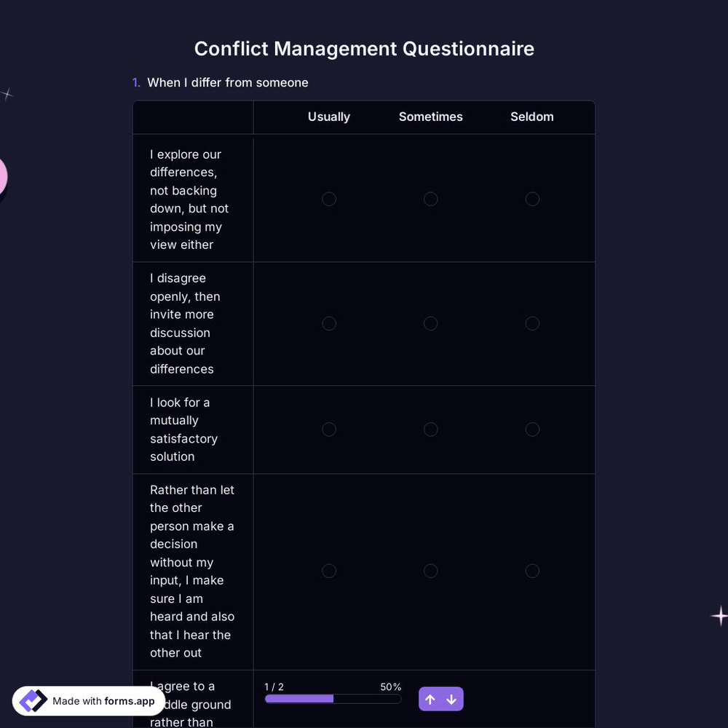Select Seldom for 'Rather than let the other person' row
Viewport: 728px width, 728px height.
click(x=532, y=571)
